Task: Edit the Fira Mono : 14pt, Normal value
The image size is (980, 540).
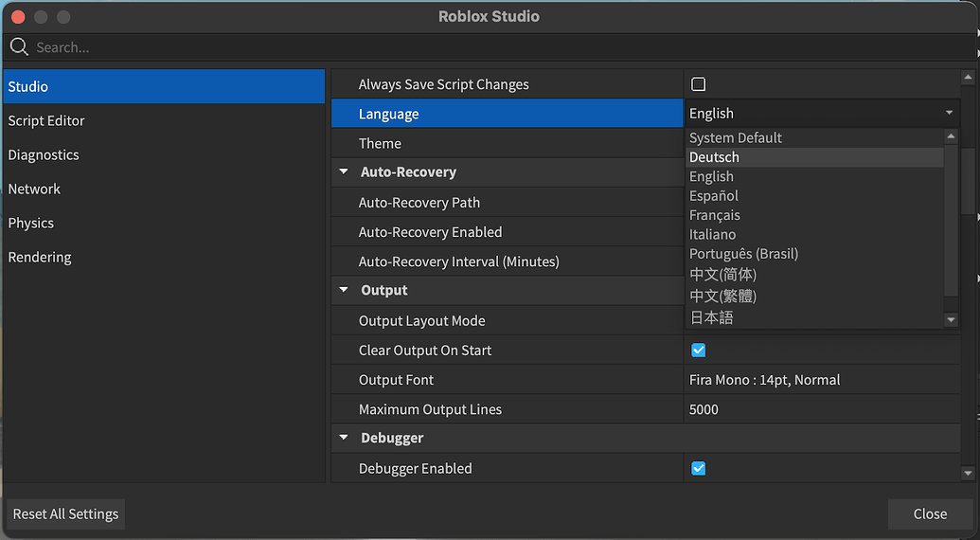Action: 822,379
